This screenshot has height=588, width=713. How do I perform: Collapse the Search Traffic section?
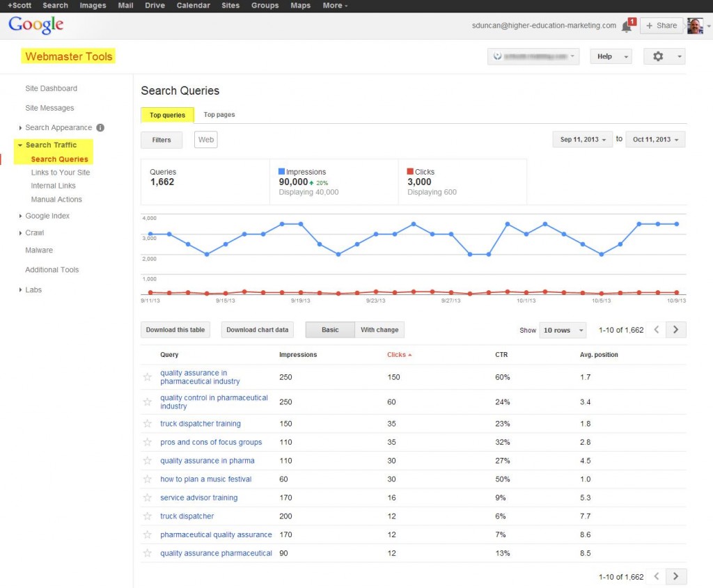(x=20, y=145)
